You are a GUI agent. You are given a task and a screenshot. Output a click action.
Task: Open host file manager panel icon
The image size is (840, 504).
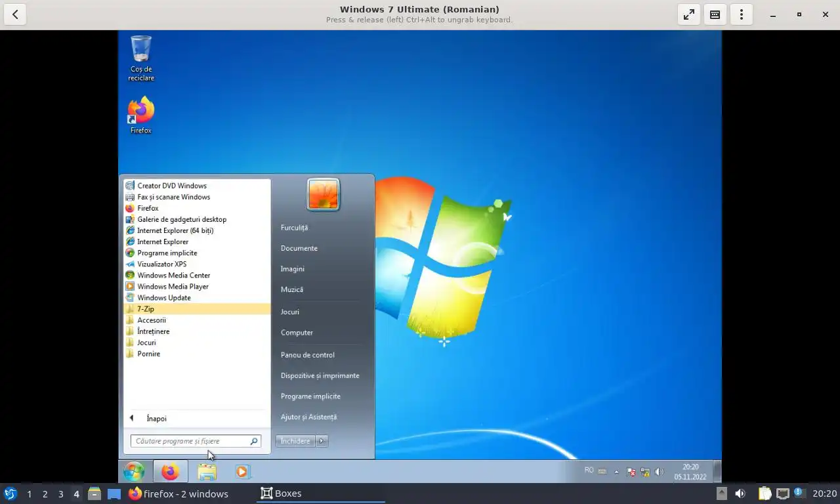coord(94,493)
